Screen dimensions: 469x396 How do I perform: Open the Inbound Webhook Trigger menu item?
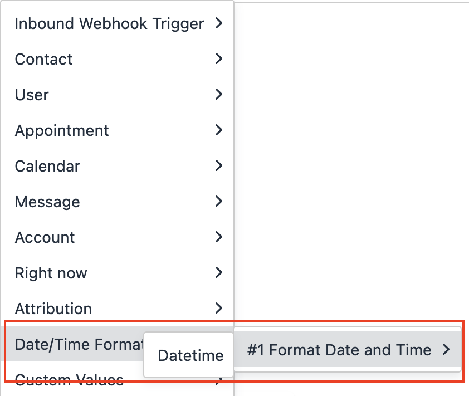pos(117,23)
